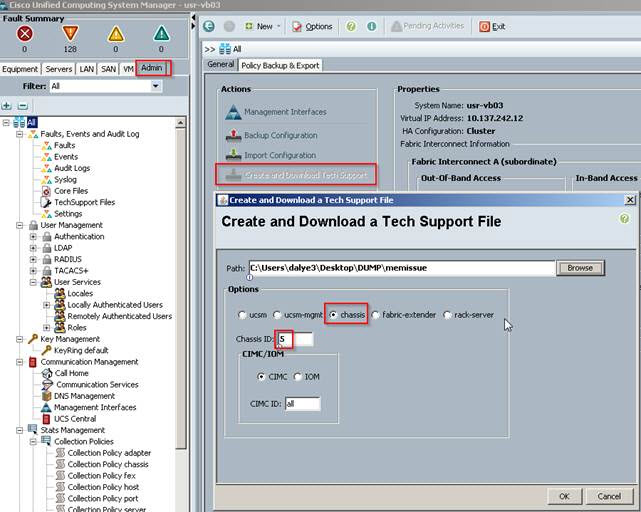Viewport: 641px width, 512px height.
Task: Select the fabric-extender radio option
Action: coord(376,315)
